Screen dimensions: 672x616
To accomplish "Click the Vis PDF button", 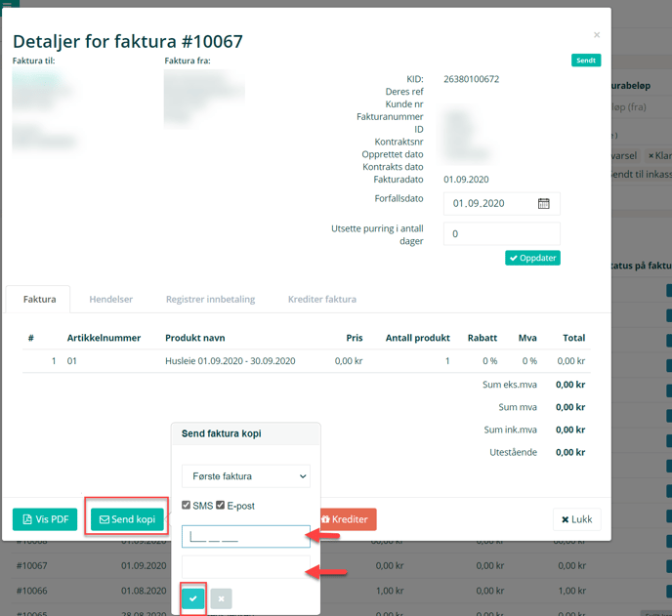I will click(x=45, y=519).
